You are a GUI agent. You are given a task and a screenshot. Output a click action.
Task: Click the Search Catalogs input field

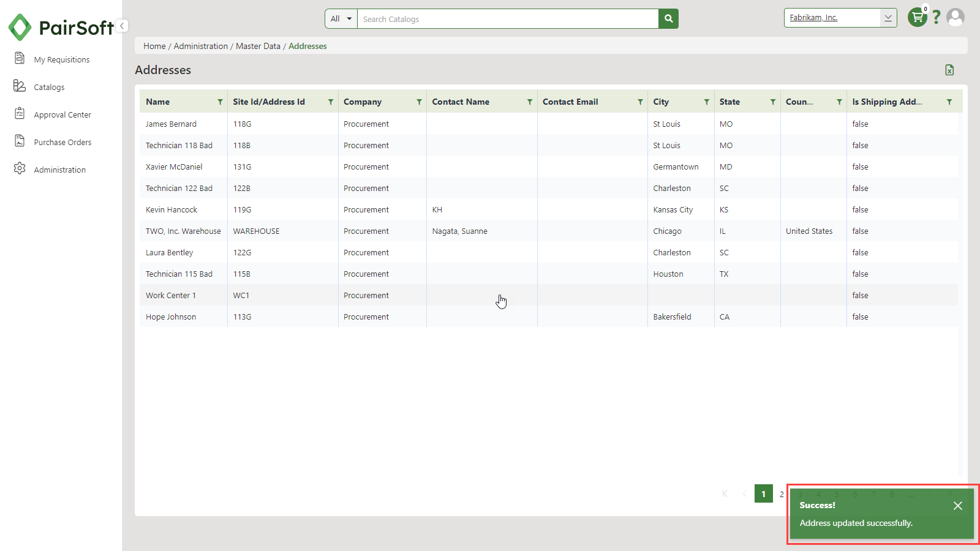[508, 19]
